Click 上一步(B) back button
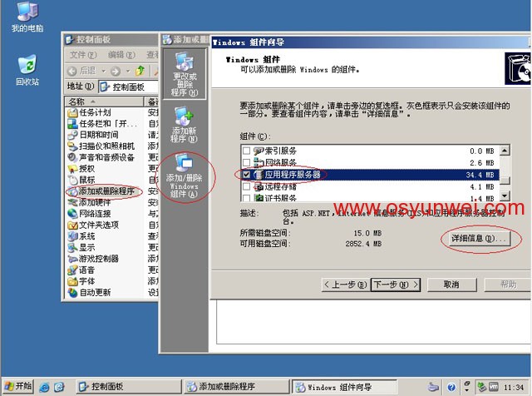 click(346, 285)
